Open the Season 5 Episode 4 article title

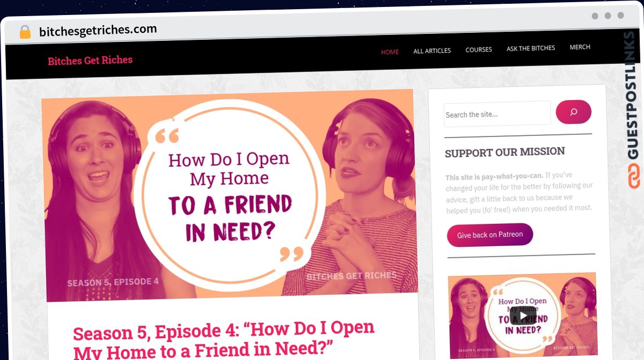tap(224, 340)
